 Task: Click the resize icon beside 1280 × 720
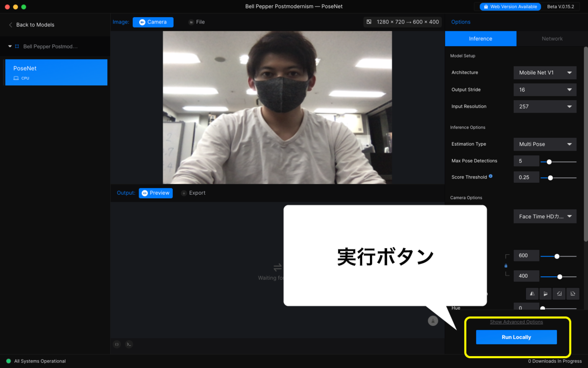pos(369,22)
